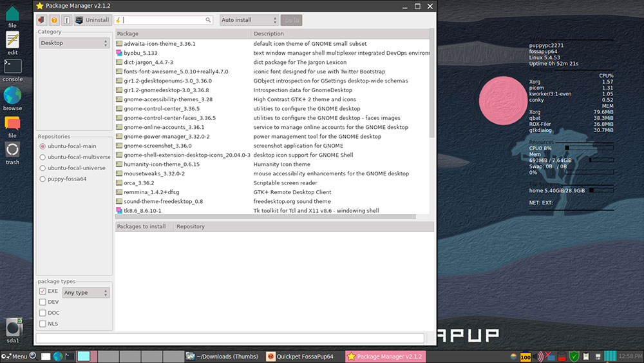Click the taskbar globe browser icon

(x=58, y=357)
